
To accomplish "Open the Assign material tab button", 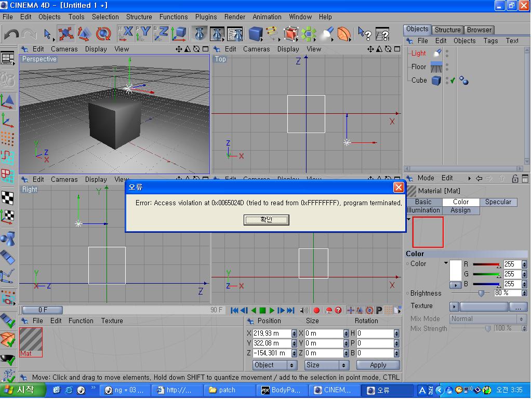I will pyautogui.click(x=460, y=210).
